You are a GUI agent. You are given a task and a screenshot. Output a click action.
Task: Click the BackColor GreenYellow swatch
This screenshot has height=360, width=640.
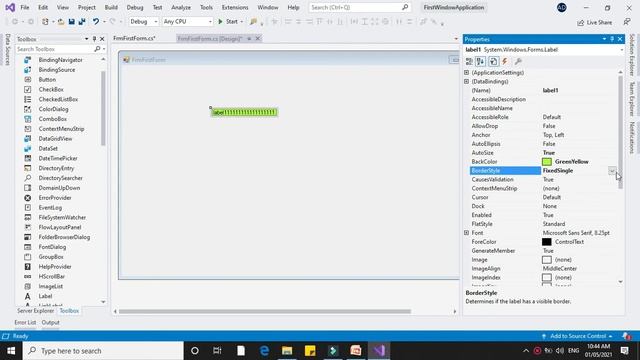[x=547, y=162]
